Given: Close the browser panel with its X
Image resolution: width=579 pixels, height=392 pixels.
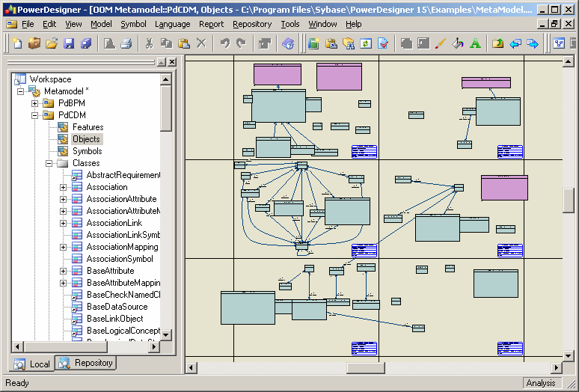Looking at the screenshot, I should click(172, 62).
